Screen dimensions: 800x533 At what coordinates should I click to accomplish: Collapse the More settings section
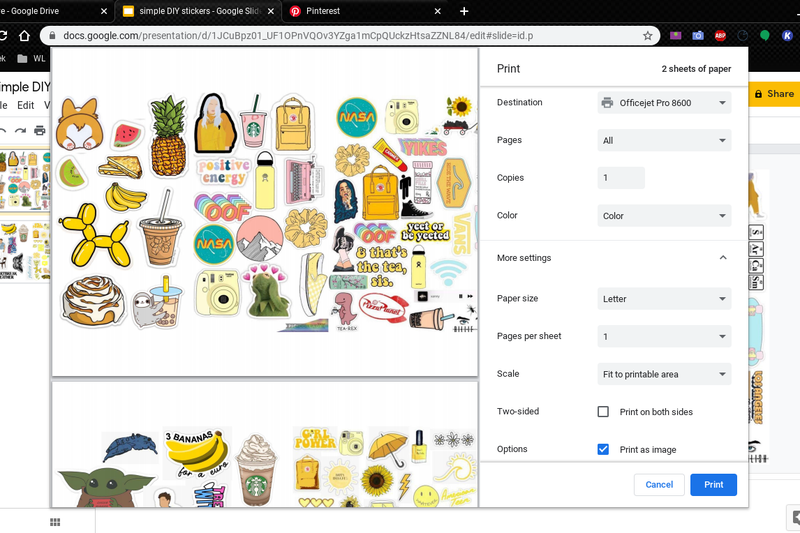723,258
